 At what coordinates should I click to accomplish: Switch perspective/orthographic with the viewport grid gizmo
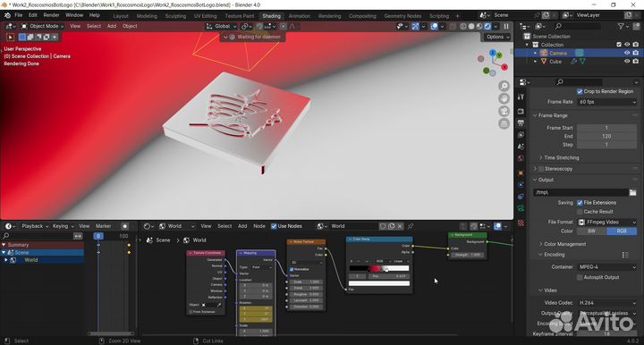click(x=504, y=123)
